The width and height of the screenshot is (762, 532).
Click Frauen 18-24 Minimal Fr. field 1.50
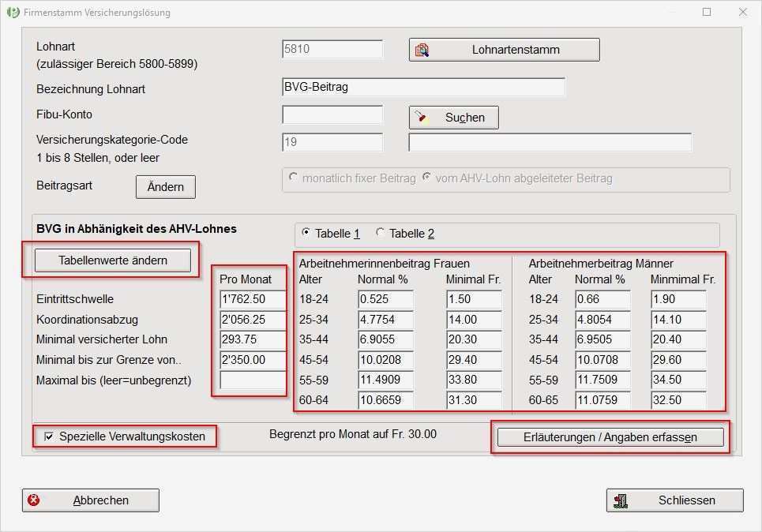tap(475, 299)
